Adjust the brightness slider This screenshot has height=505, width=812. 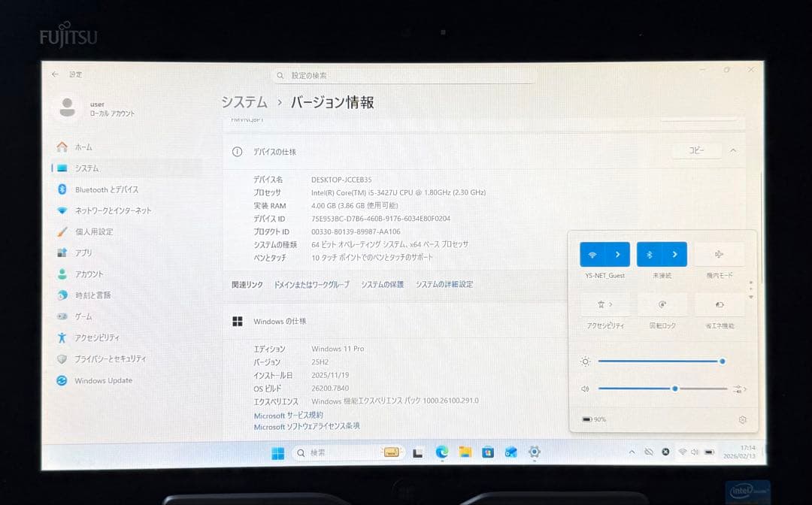coord(662,361)
